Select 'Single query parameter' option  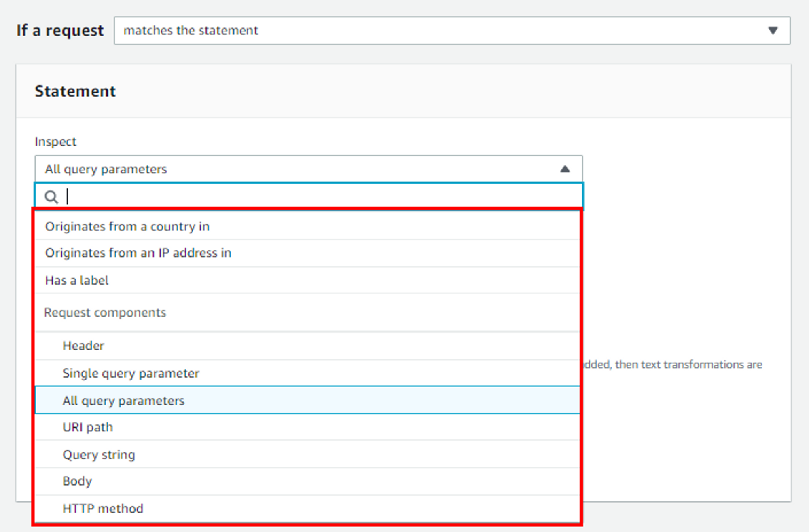[x=131, y=373]
